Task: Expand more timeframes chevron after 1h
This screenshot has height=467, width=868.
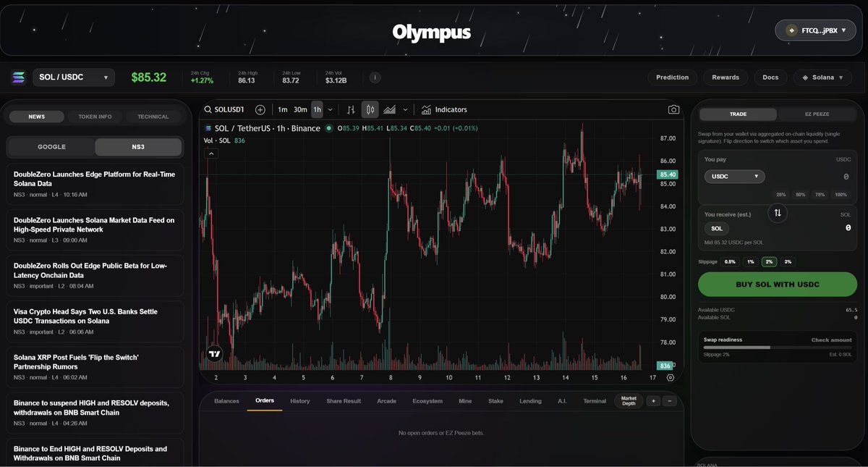Action: 331,109
